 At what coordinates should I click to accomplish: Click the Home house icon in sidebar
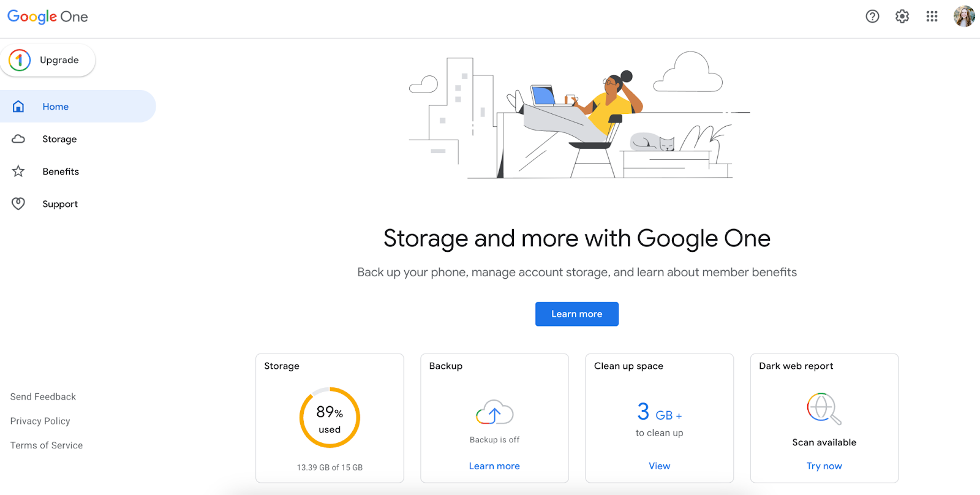18,107
